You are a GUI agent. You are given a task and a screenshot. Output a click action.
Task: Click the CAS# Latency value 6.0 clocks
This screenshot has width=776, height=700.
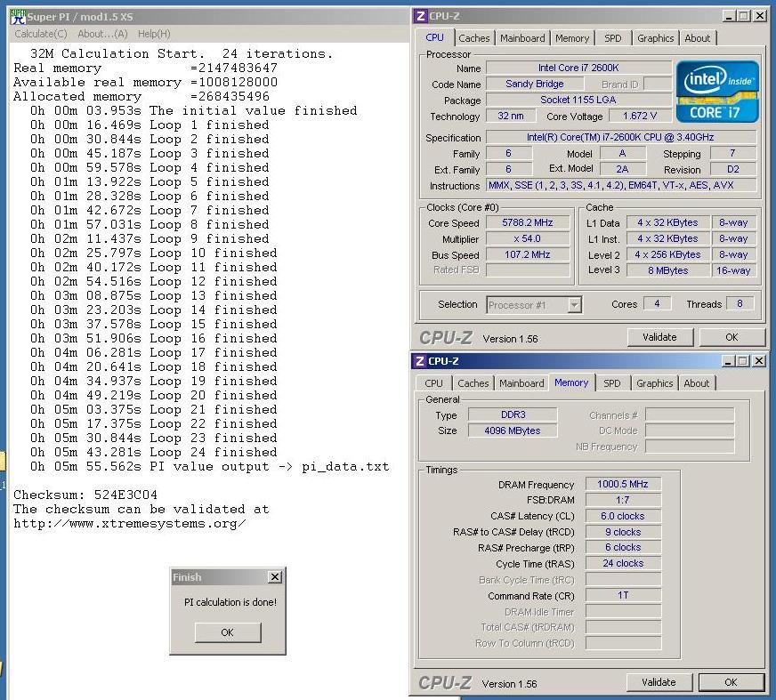[623, 516]
